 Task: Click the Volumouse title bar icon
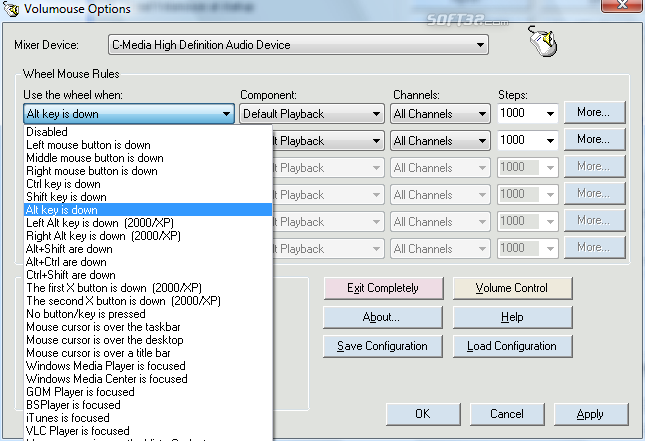pyautogui.click(x=11, y=9)
